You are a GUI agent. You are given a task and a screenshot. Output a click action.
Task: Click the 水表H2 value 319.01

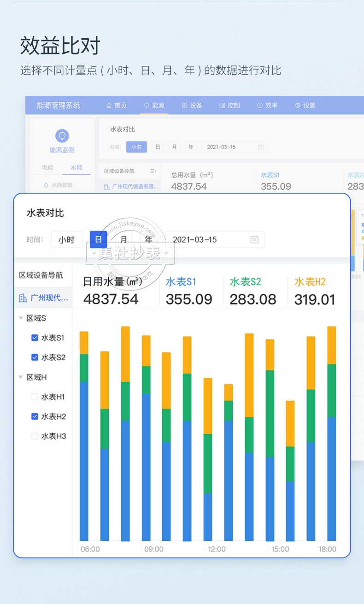coord(315,299)
